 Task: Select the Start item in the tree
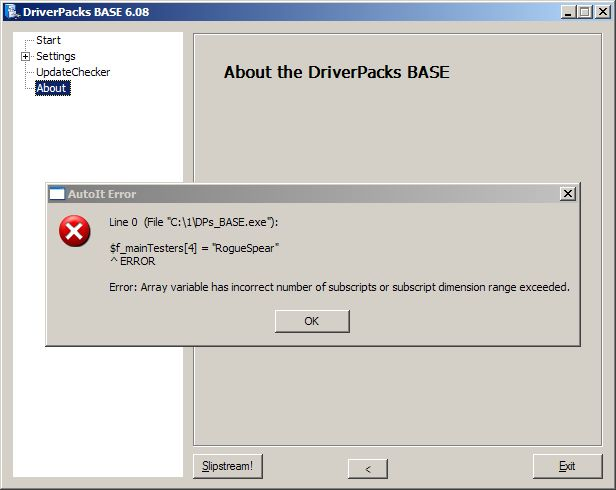[48, 40]
